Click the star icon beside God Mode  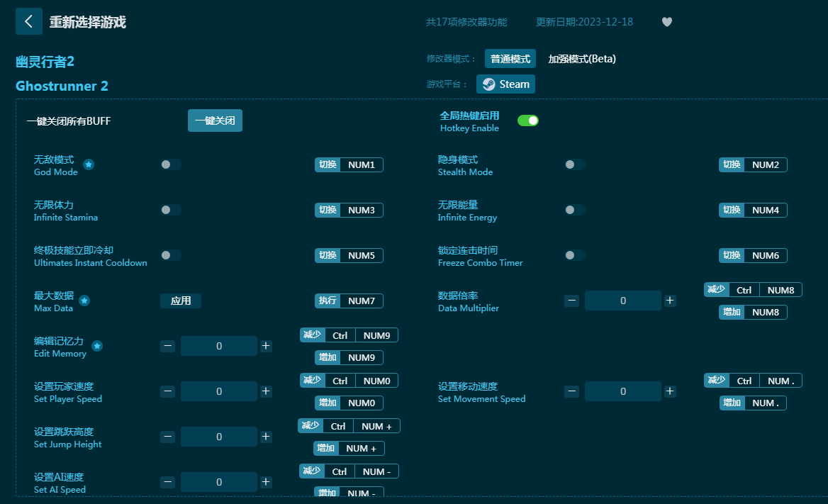[x=89, y=165]
